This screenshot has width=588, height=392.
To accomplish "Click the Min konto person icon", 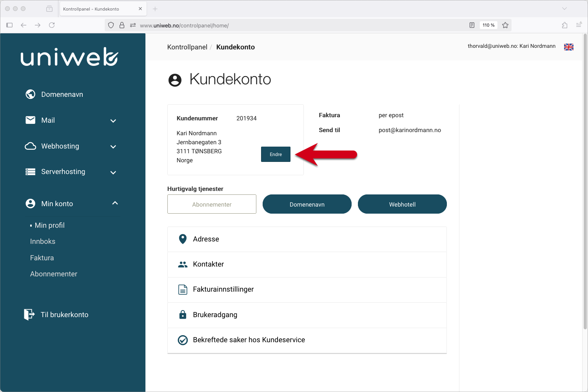I will (31, 203).
